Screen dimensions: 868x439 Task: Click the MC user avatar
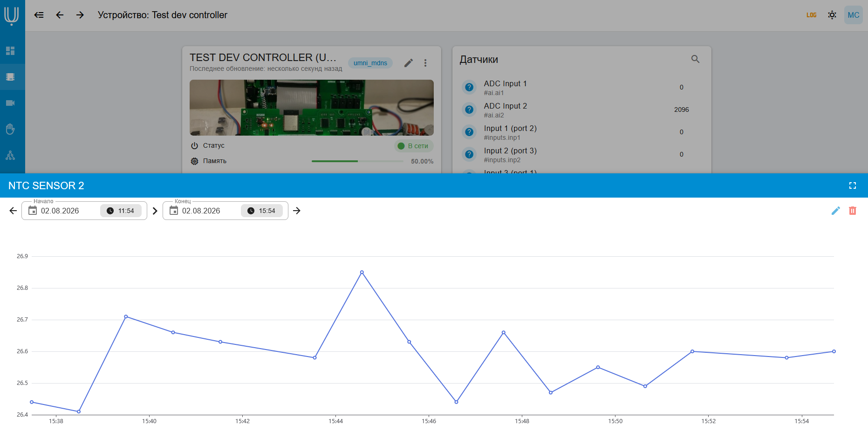coord(853,15)
